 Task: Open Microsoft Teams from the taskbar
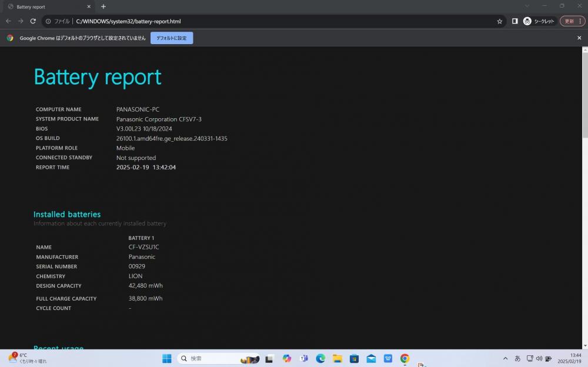pyautogui.click(x=304, y=358)
